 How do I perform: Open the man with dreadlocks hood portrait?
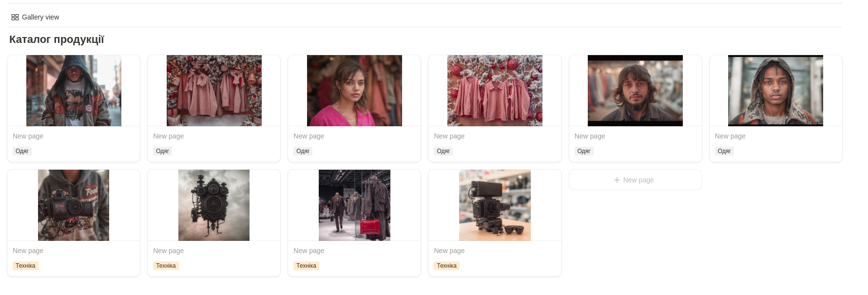(775, 91)
